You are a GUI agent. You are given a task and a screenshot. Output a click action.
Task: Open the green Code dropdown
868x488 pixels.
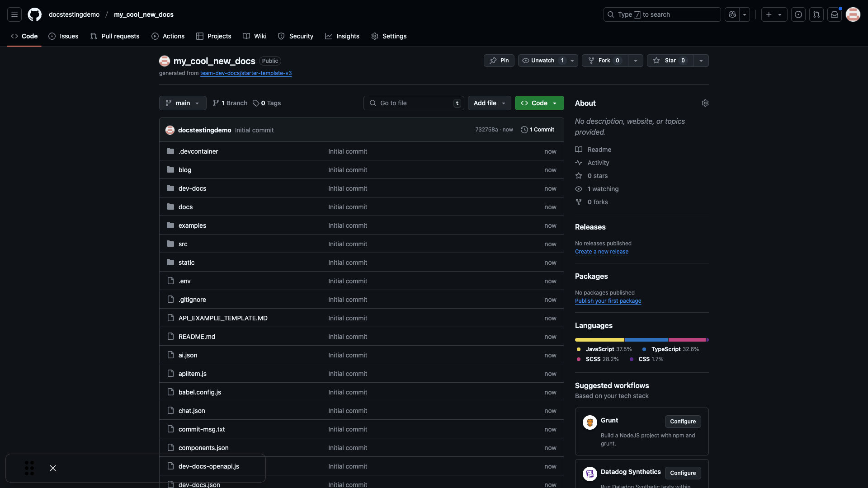click(539, 103)
